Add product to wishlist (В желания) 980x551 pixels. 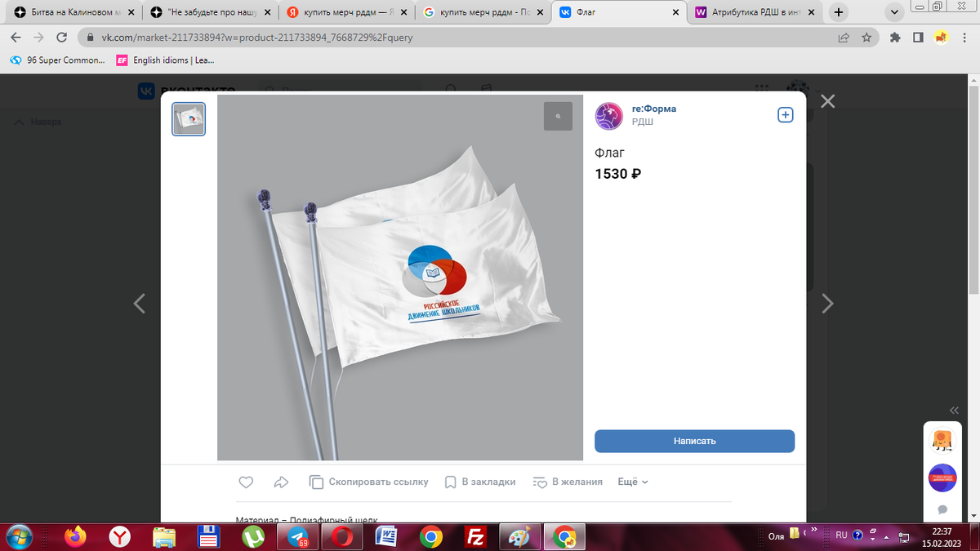(567, 482)
